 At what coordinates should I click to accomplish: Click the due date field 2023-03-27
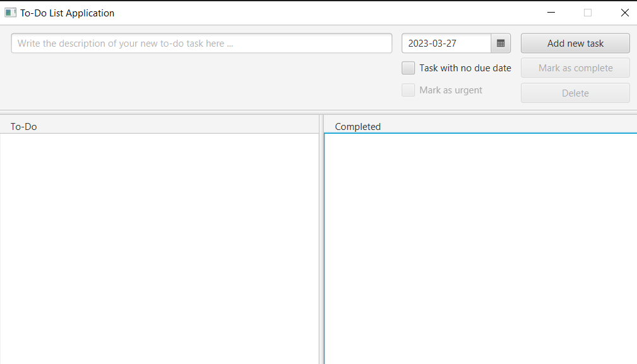point(446,44)
